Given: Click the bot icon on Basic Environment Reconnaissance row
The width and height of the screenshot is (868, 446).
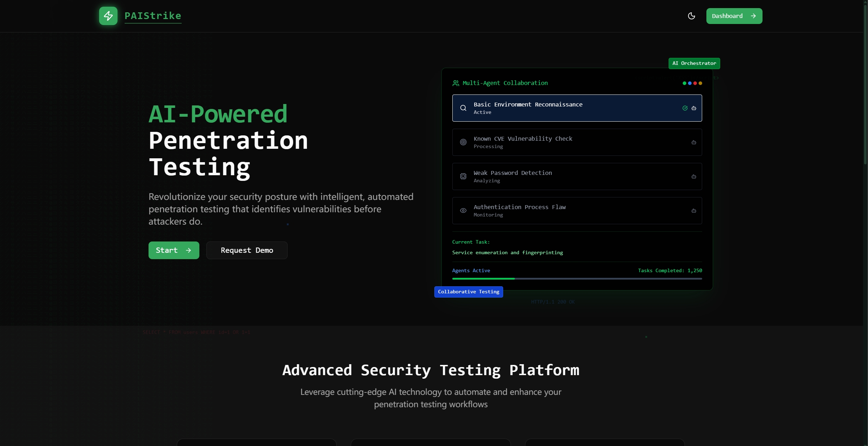Looking at the screenshot, I should [x=694, y=108].
